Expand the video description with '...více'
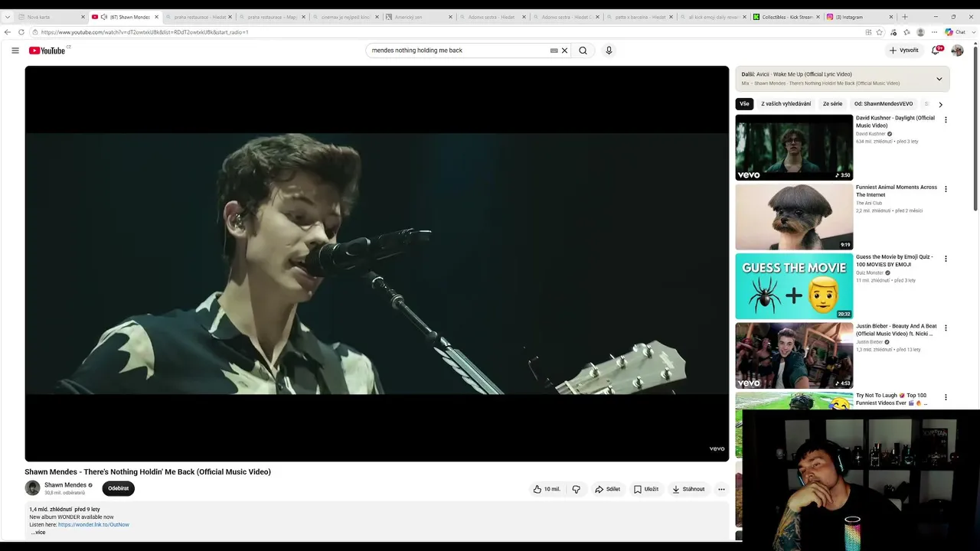 [x=38, y=532]
